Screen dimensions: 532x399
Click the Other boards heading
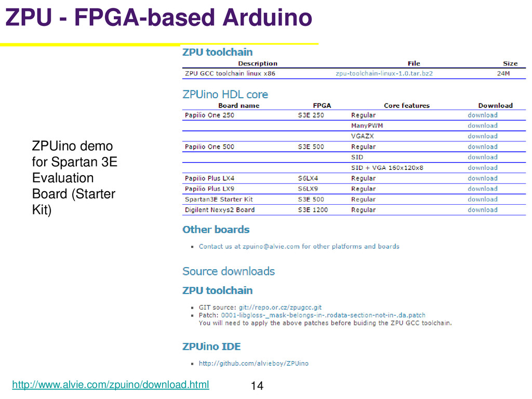pyautogui.click(x=216, y=229)
